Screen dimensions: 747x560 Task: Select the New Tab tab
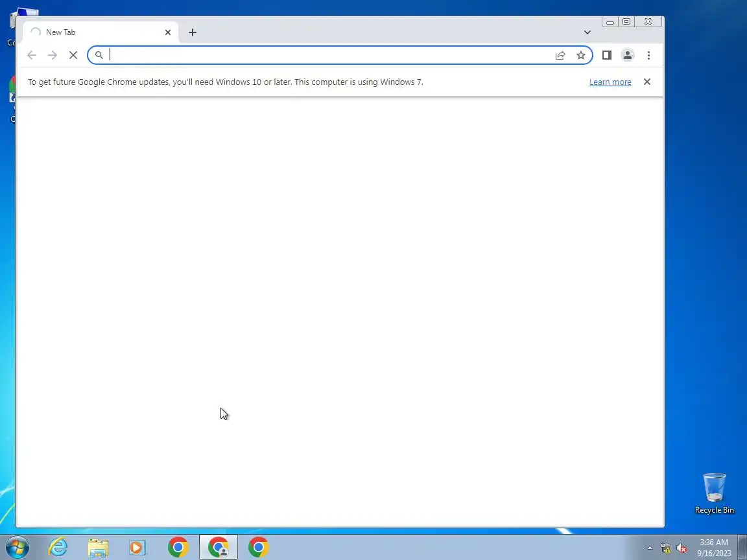click(x=101, y=32)
